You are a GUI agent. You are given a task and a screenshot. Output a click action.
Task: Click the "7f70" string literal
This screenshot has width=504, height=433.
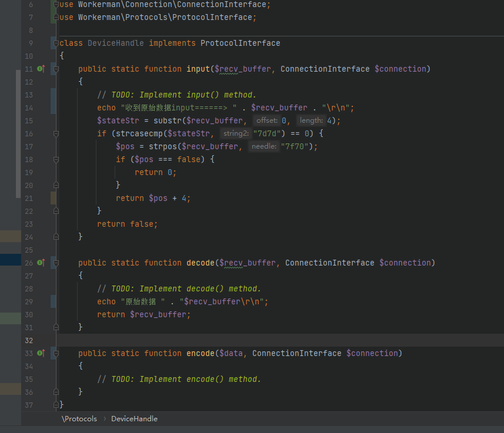(295, 146)
